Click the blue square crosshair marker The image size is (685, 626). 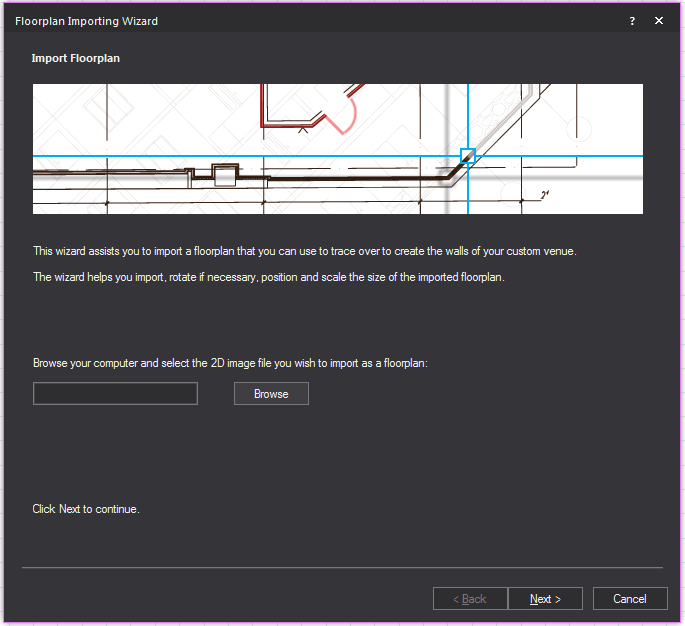467,156
